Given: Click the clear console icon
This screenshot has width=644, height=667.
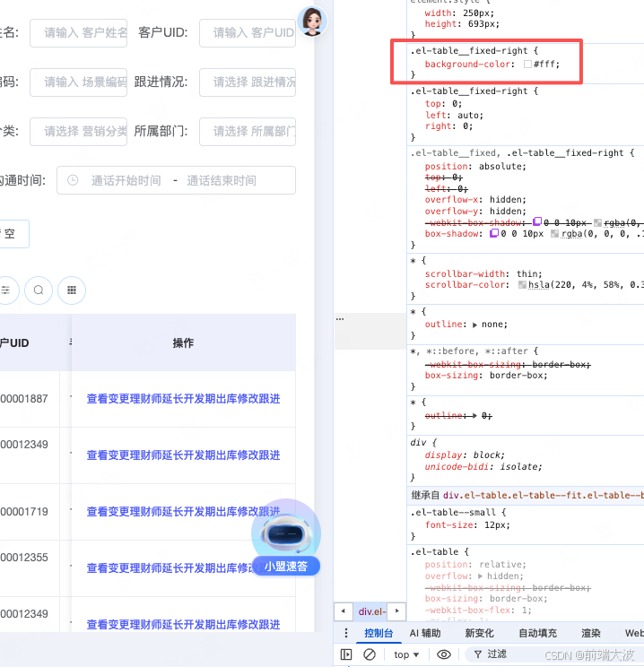Looking at the screenshot, I should (369, 654).
